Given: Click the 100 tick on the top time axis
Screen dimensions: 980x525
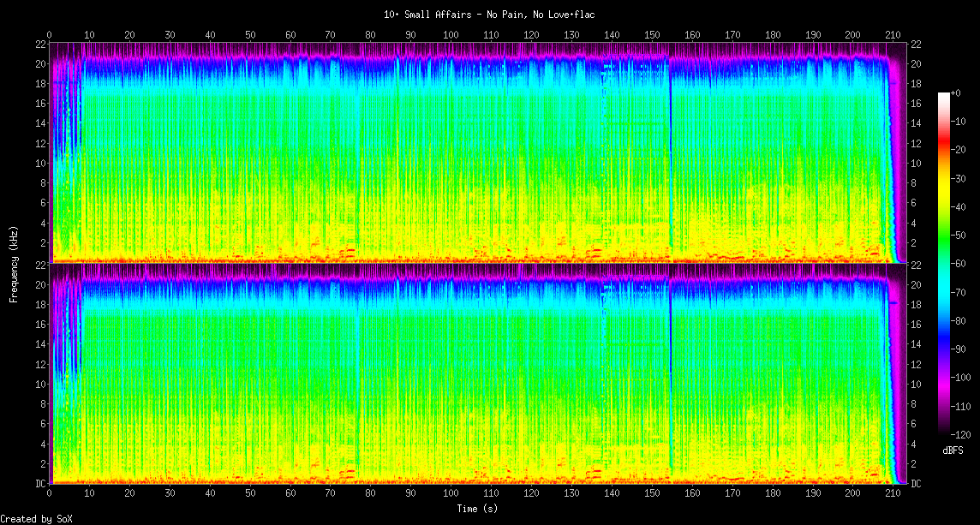Looking at the screenshot, I should [451, 34].
